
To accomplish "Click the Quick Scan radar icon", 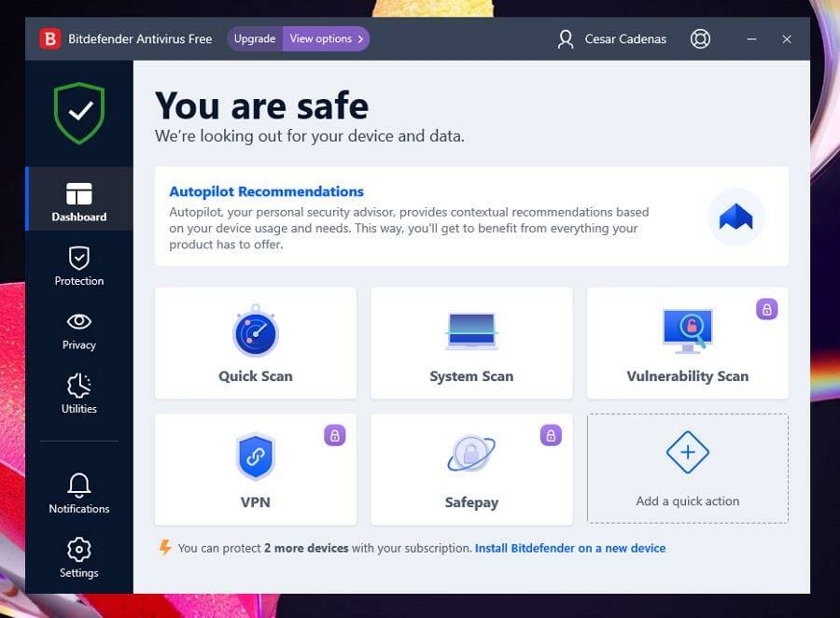I will pyautogui.click(x=256, y=331).
